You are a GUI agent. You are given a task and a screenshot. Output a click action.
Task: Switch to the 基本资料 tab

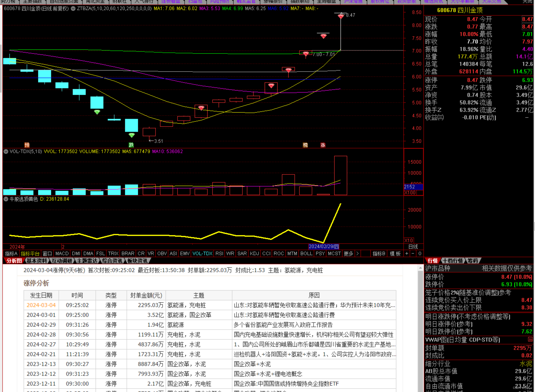point(36,261)
